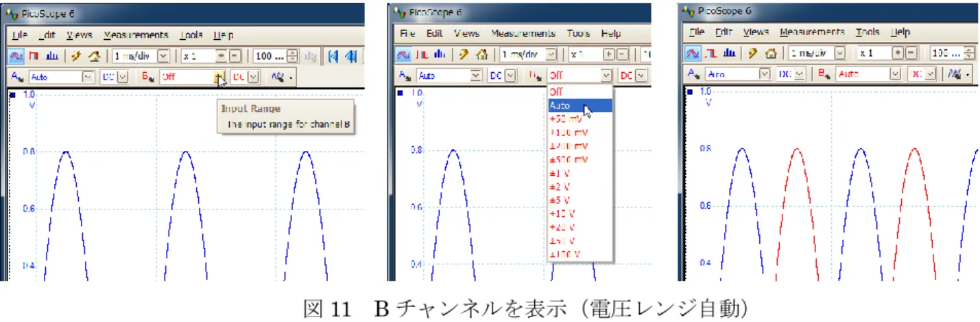Image resolution: width=980 pixels, height=322 pixels.
Task: Select ±1 V range in dropdown list
Action: (x=579, y=173)
